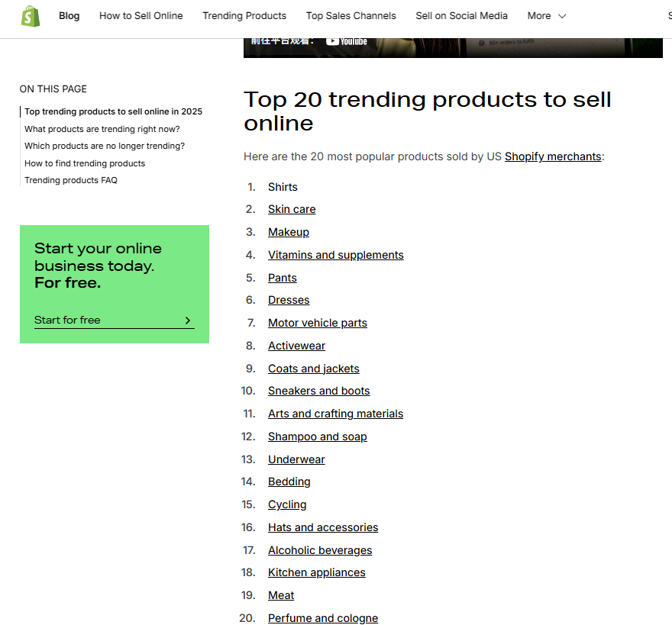Image resolution: width=672 pixels, height=625 pixels.
Task: Select How to Sell Online in navigation
Action: pos(141,15)
